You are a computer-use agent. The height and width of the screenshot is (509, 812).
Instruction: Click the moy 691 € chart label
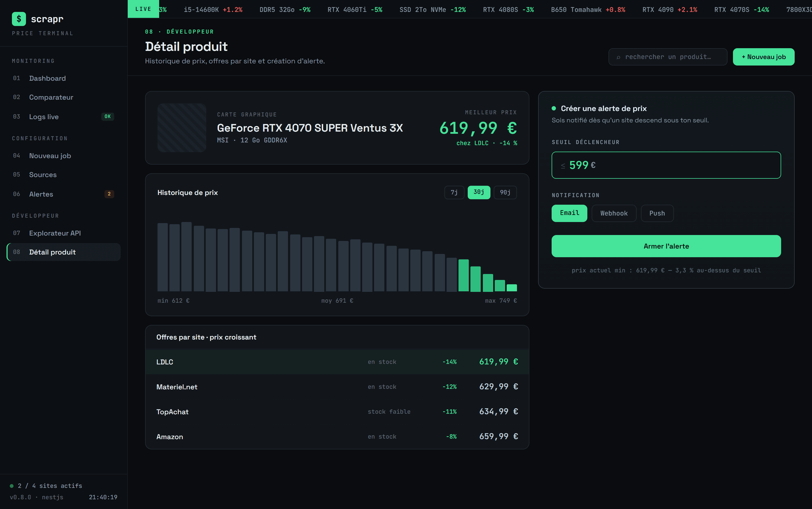[x=337, y=301]
